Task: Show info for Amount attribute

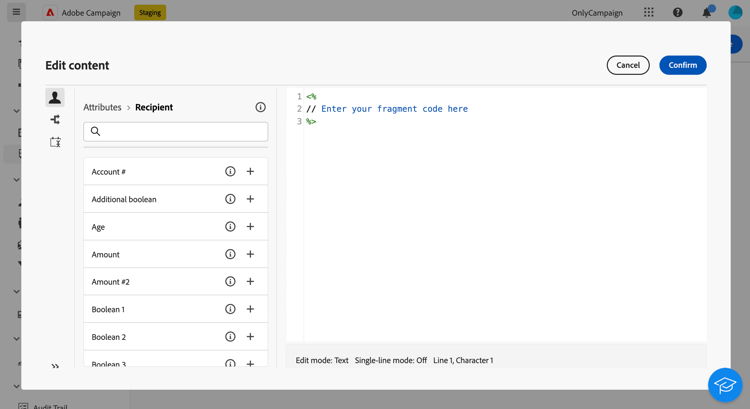Action: [230, 254]
